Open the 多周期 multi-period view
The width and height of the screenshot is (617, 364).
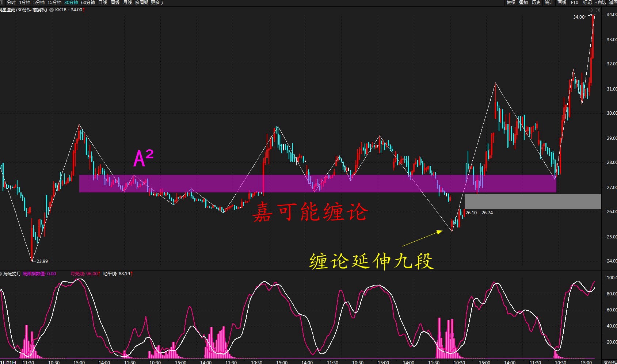pos(142,3)
